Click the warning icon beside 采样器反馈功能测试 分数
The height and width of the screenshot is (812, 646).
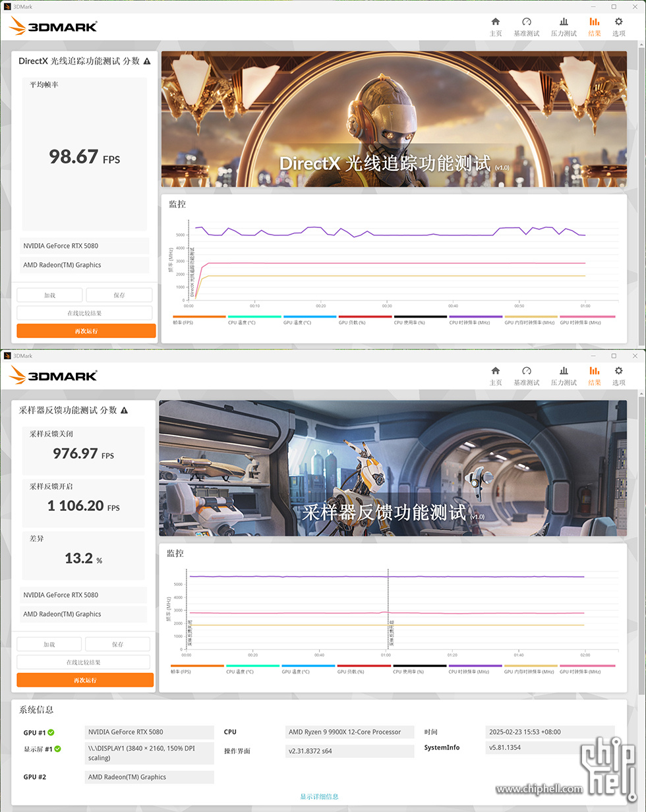[x=124, y=410]
